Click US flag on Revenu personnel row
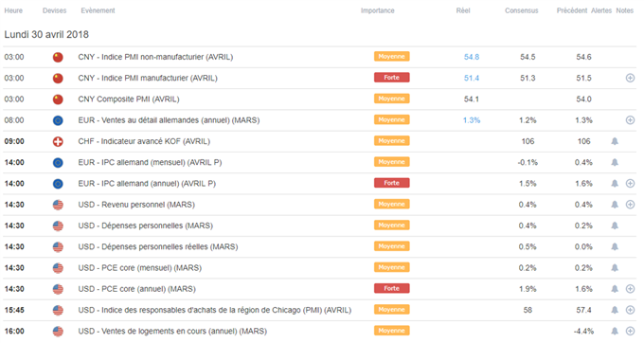The image size is (644, 343). [x=58, y=205]
